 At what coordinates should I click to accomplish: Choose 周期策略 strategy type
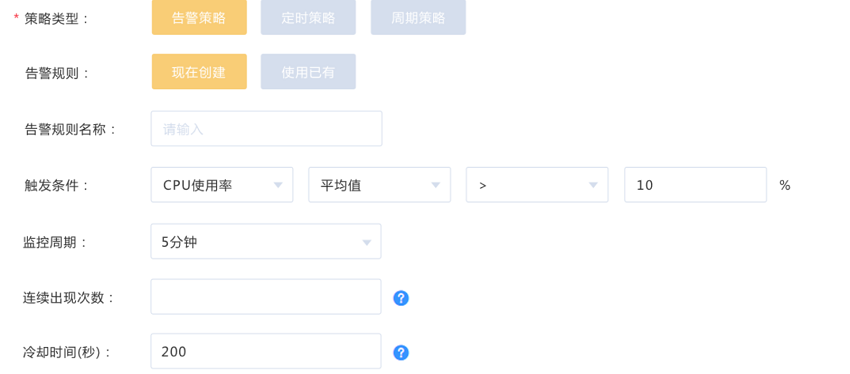click(418, 17)
